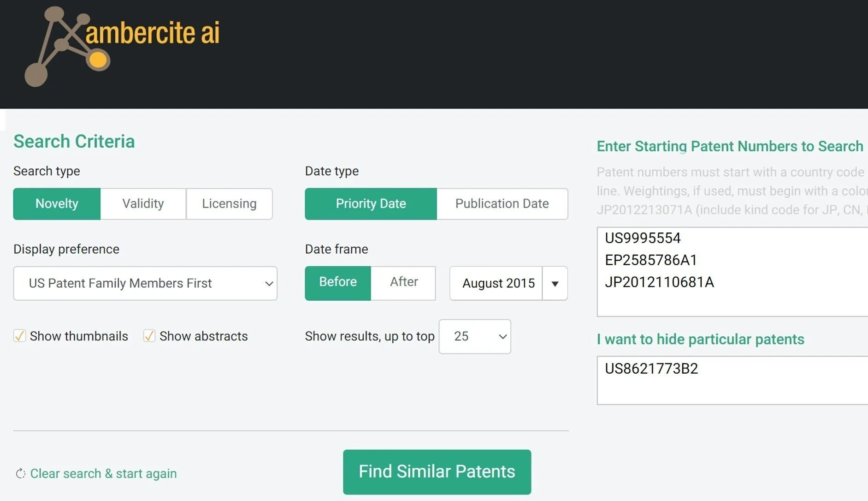Select the Validity search type
Screen dimensions: 868x501
point(143,204)
